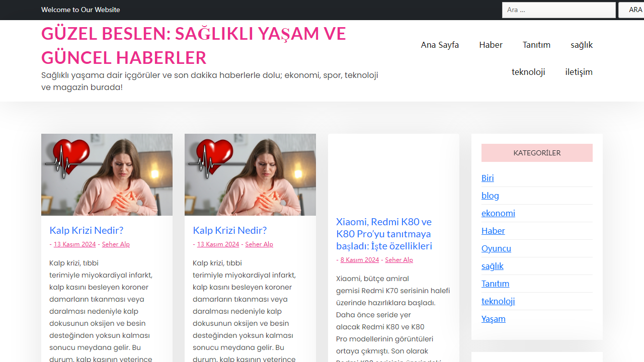Screen dimensions: 644x362
Task: Open the Ana Sayfa menu item
Action: click(x=440, y=45)
